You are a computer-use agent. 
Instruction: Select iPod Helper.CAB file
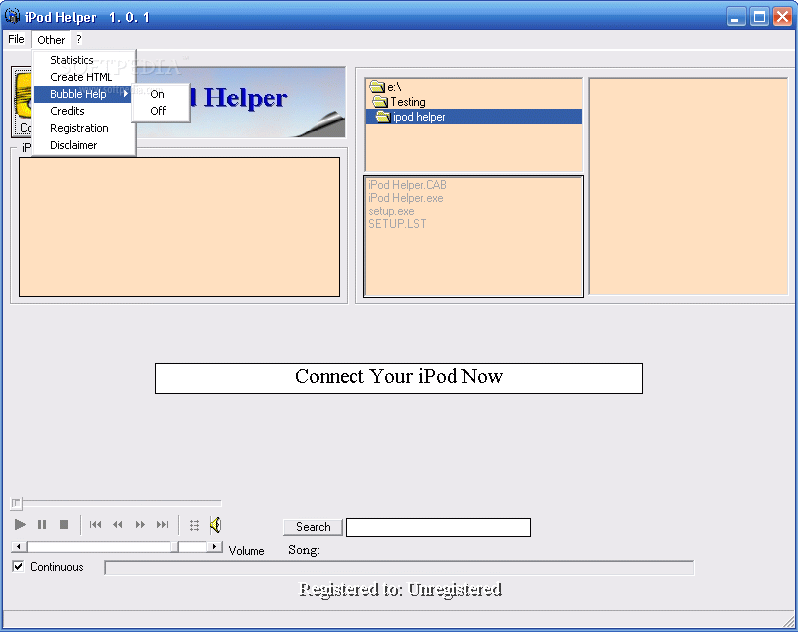click(407, 185)
